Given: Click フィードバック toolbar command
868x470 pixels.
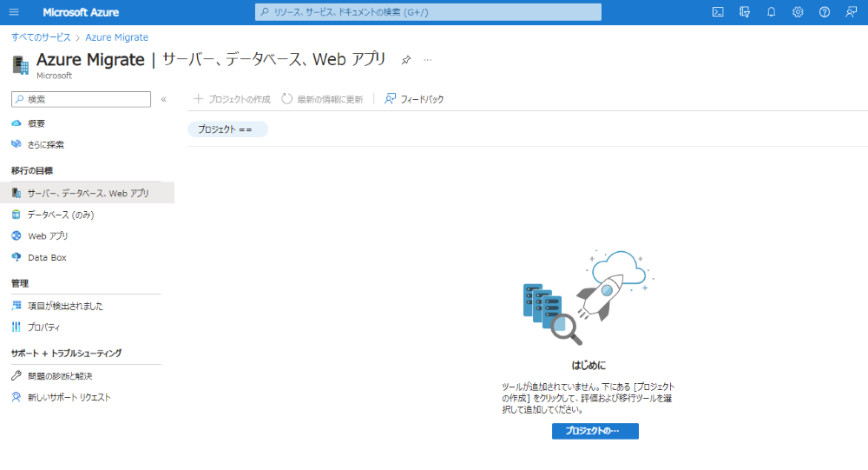Looking at the screenshot, I should 414,99.
